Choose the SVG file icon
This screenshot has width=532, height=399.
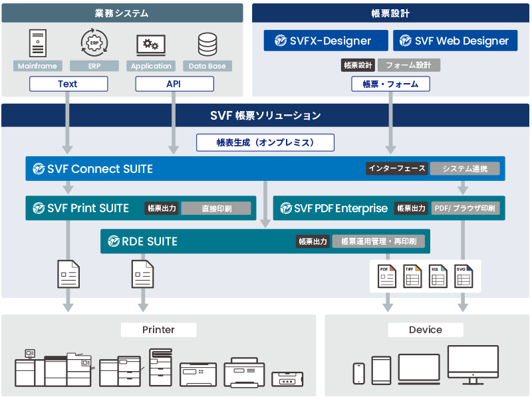click(463, 276)
